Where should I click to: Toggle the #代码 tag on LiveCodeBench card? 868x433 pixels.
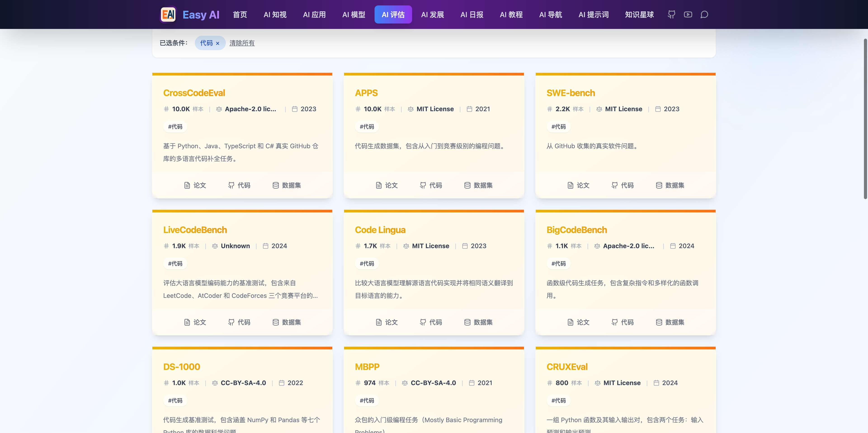tap(175, 263)
